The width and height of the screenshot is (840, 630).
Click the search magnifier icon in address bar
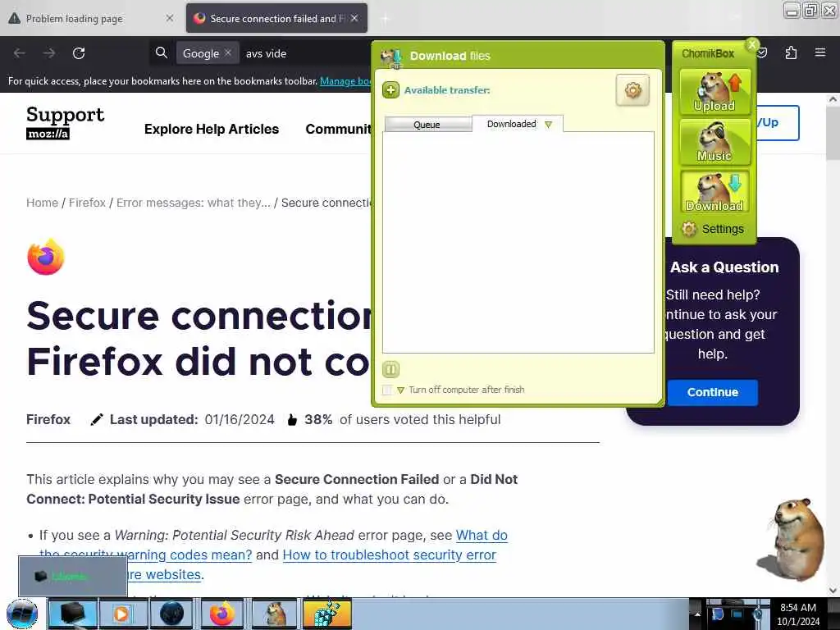tap(162, 52)
